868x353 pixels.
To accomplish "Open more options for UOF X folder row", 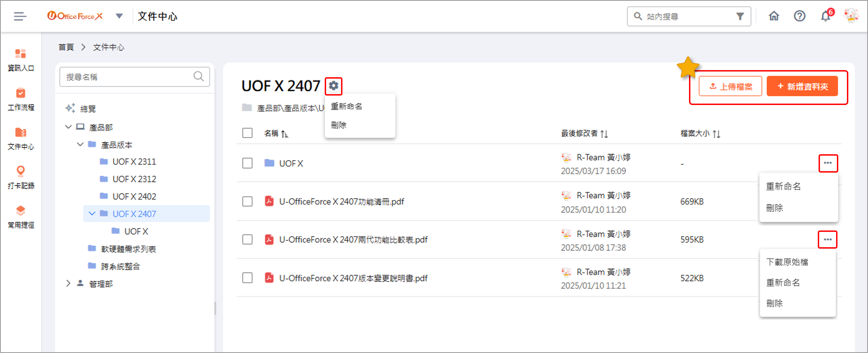I will [828, 163].
